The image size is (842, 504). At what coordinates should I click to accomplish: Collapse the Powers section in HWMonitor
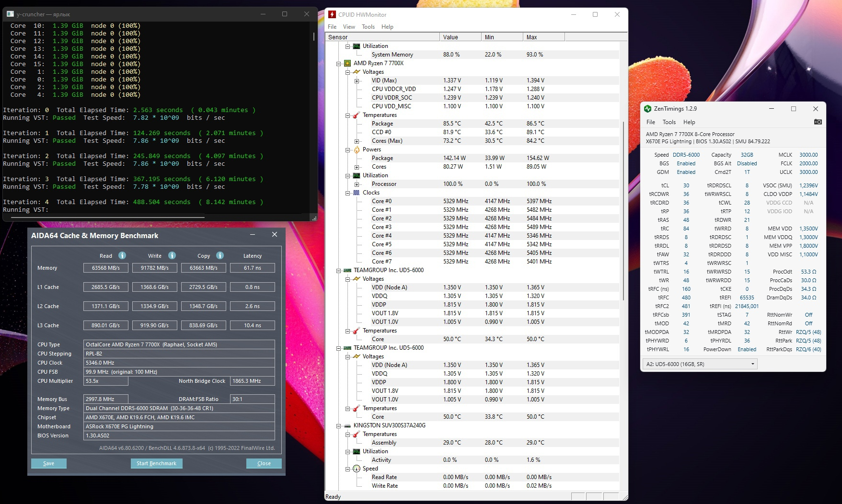click(x=348, y=149)
